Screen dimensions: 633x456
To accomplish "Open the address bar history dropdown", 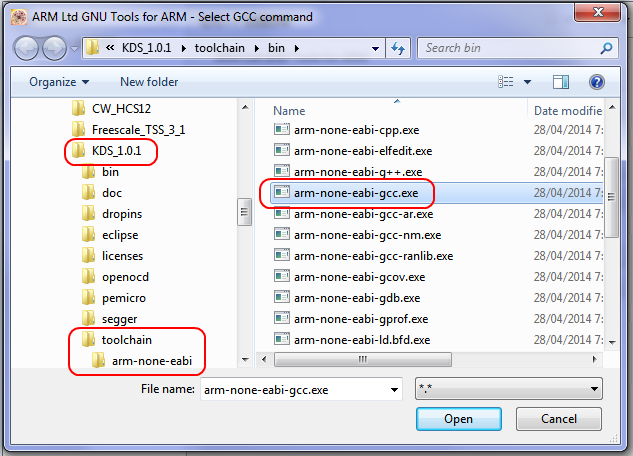I will [x=375, y=48].
